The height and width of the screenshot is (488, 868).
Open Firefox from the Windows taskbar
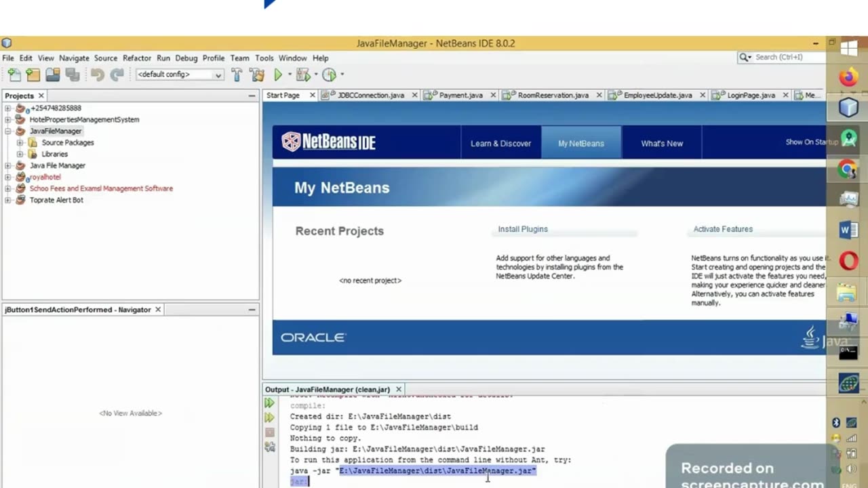click(x=848, y=78)
